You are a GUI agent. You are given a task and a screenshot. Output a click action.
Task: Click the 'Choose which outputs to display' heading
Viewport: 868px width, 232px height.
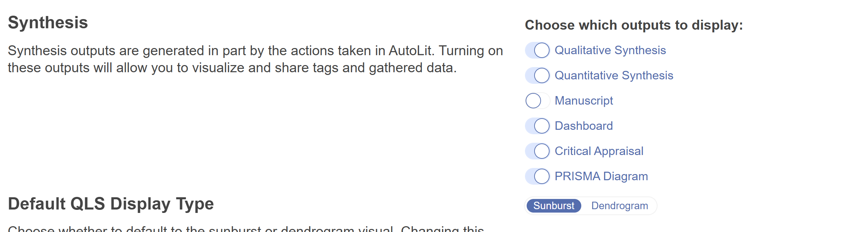(634, 25)
